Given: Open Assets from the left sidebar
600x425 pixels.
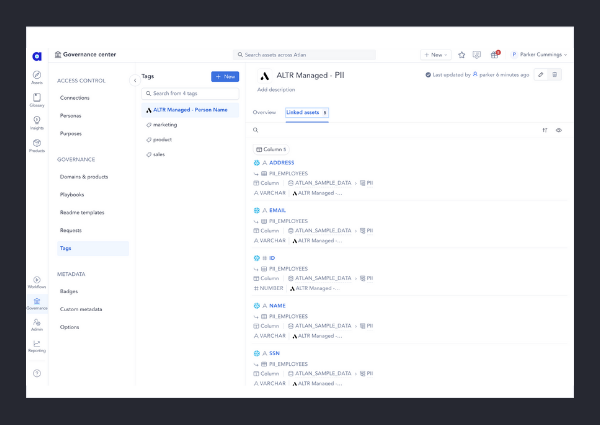Looking at the screenshot, I should (x=37, y=76).
